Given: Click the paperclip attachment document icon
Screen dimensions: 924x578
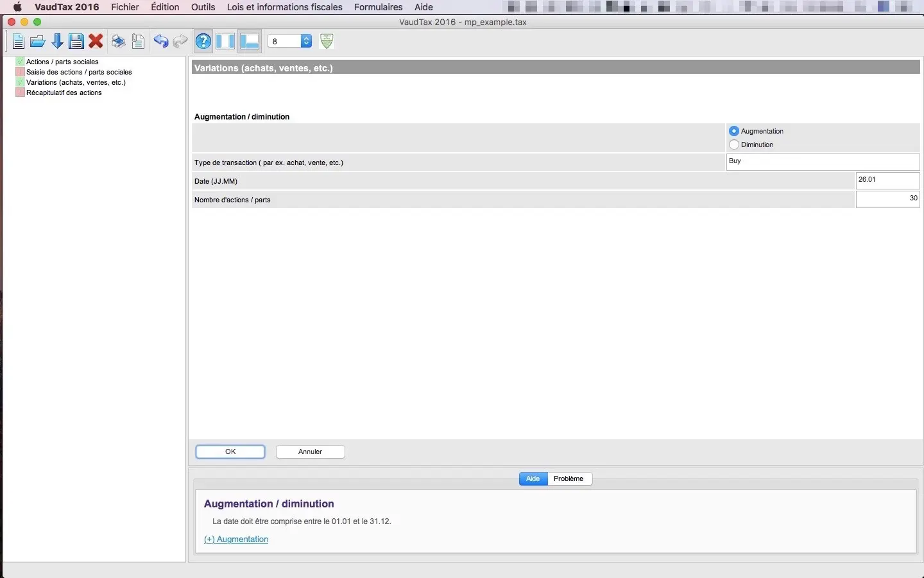Looking at the screenshot, I should [138, 42].
